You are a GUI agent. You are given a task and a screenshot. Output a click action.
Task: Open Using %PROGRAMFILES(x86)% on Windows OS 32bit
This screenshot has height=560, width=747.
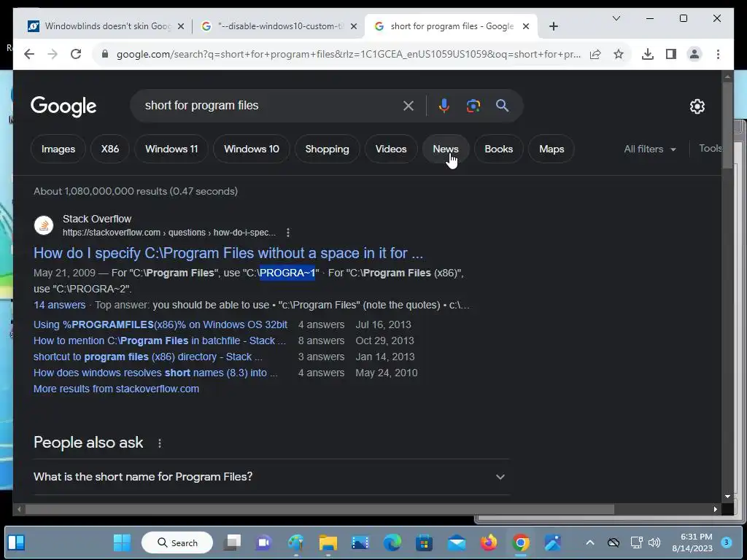coord(160,324)
